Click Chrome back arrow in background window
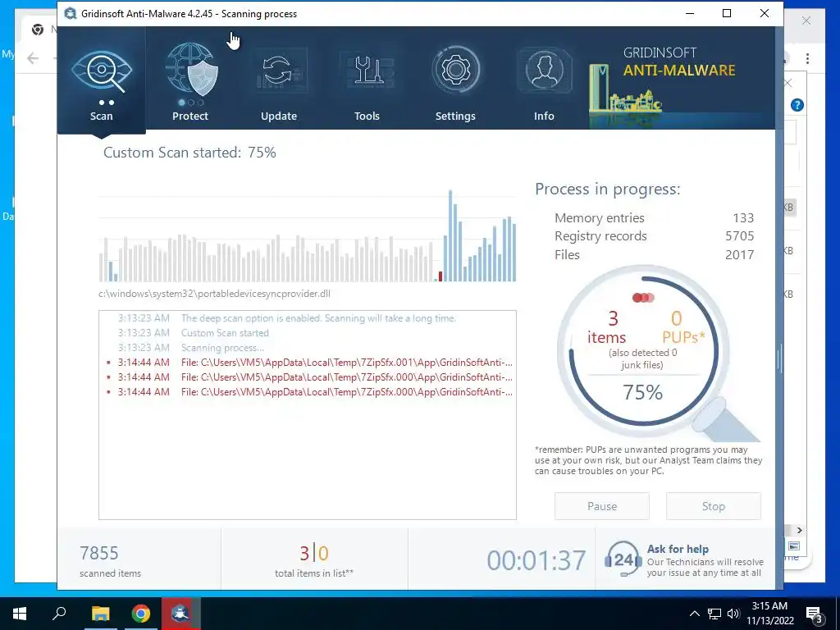Viewport: 840px width, 630px height. pyautogui.click(x=33, y=58)
